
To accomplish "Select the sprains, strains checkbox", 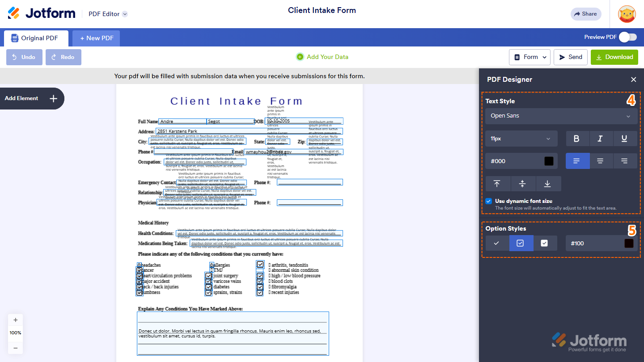I will [x=208, y=293].
